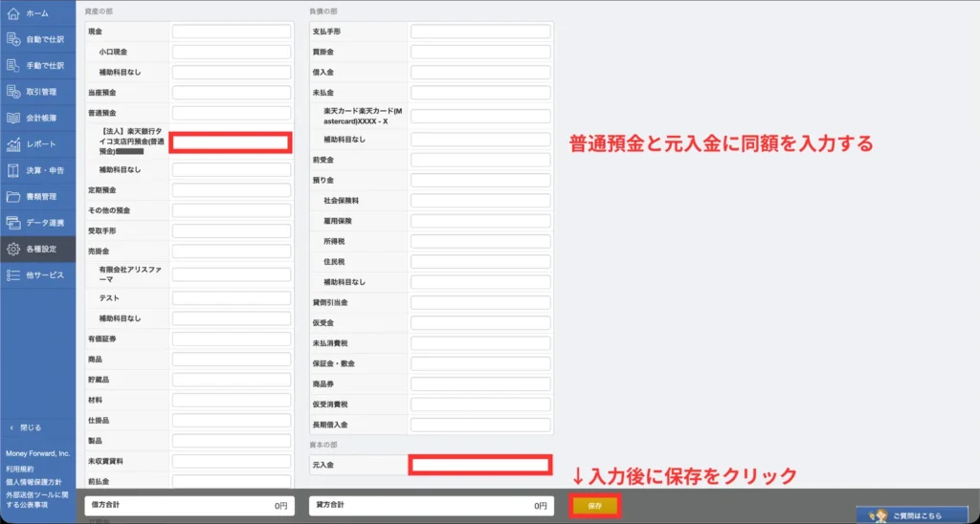The height and width of the screenshot is (524, 980).
Task: Click the 預り金 amount field
Action: point(480,181)
